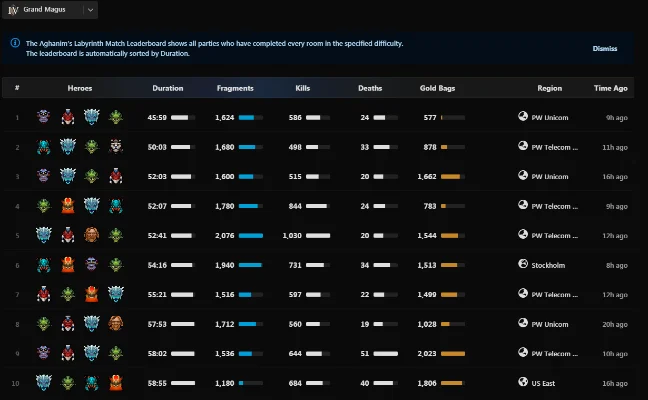Click the first hero icon in row 7
This screenshot has height=400, width=648.
pos(43,294)
